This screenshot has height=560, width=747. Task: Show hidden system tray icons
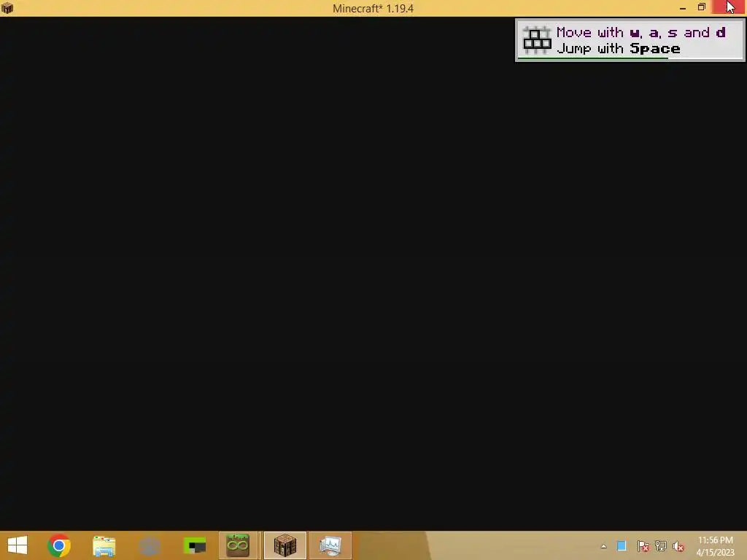point(603,546)
